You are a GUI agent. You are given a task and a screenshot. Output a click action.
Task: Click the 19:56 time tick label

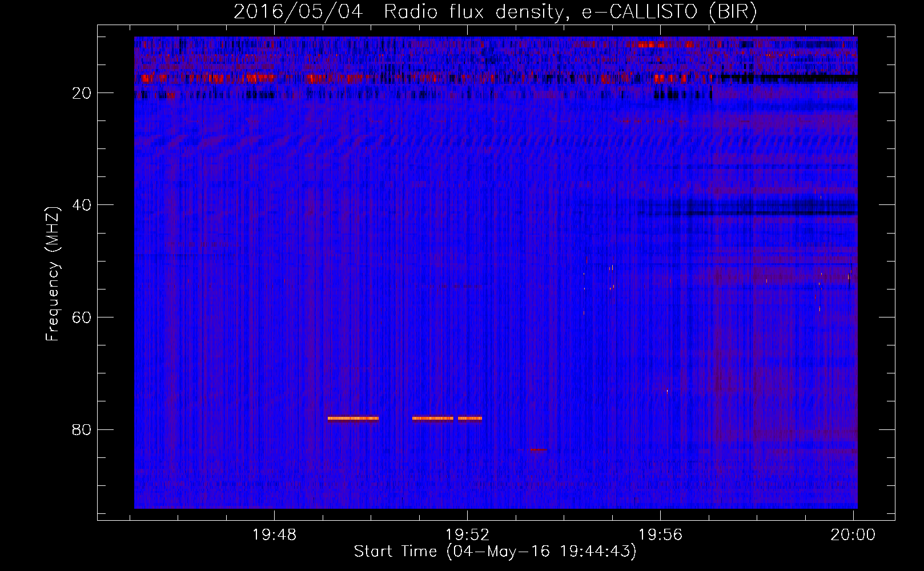point(660,535)
